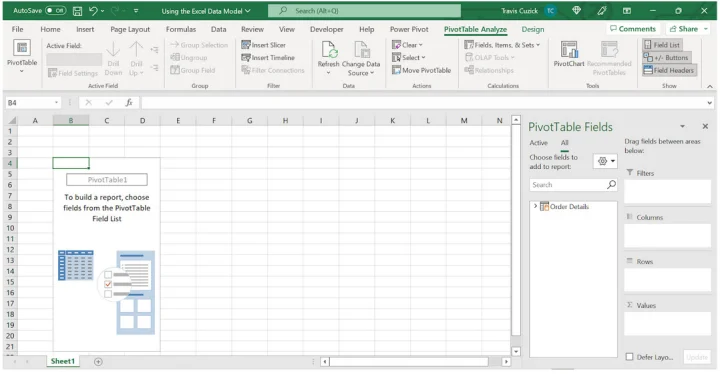Click the pen Coming Soon icon

(x=602, y=10)
